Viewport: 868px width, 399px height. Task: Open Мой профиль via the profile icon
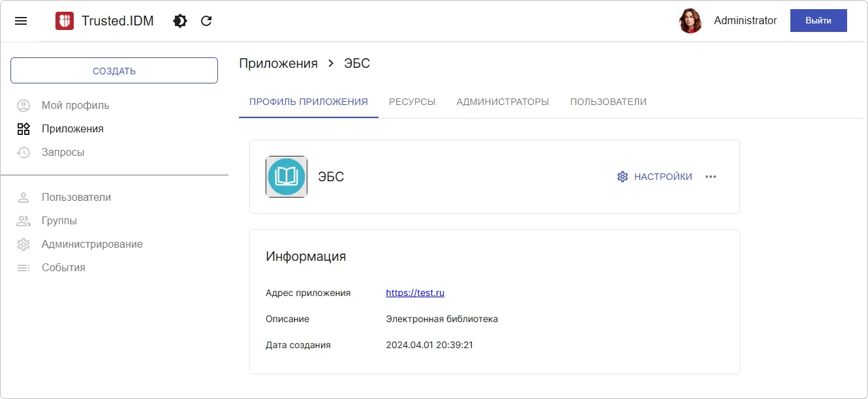coord(23,105)
